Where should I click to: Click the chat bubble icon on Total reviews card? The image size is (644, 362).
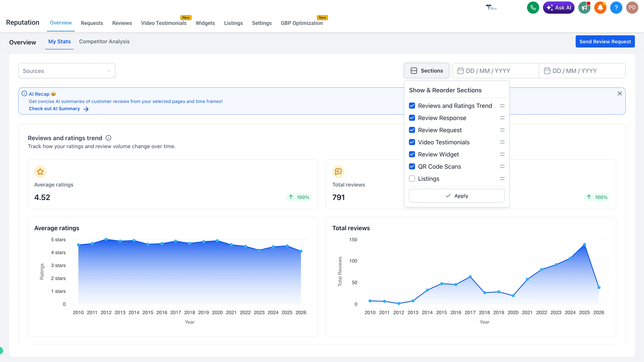point(338,172)
